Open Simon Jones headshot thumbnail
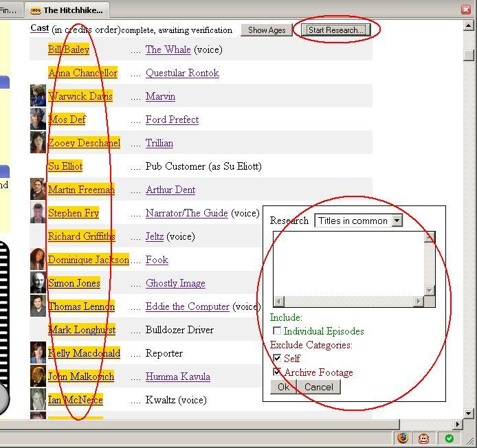The image size is (477, 448). click(x=38, y=282)
